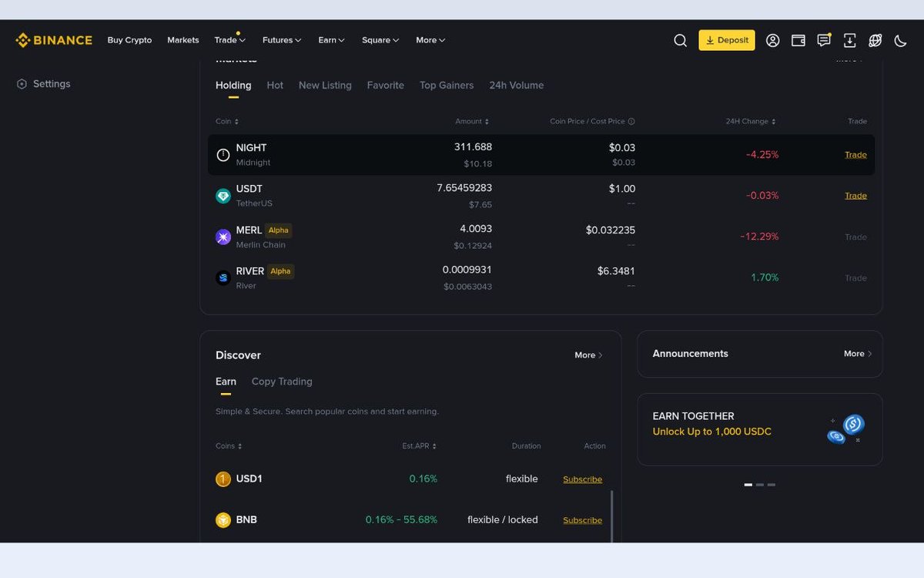Screen dimensions: 924x578
Task: Sort earn list by Est. APR
Action: [420, 445]
